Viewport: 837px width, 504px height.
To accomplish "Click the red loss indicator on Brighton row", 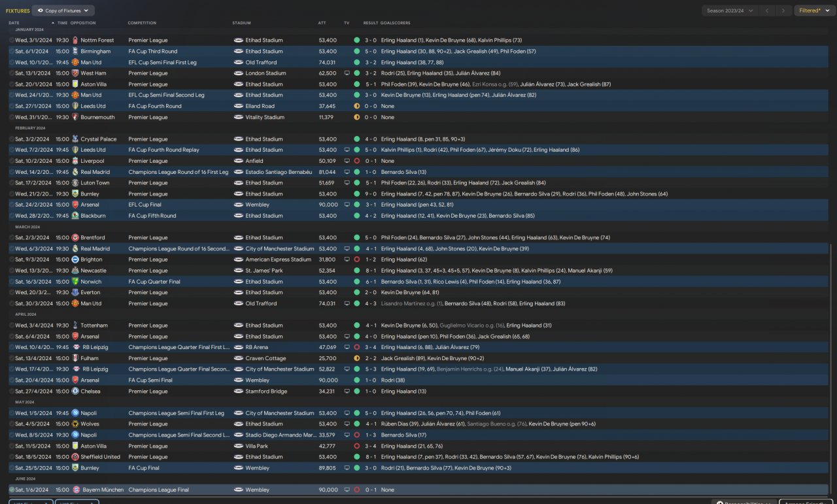I will (357, 260).
